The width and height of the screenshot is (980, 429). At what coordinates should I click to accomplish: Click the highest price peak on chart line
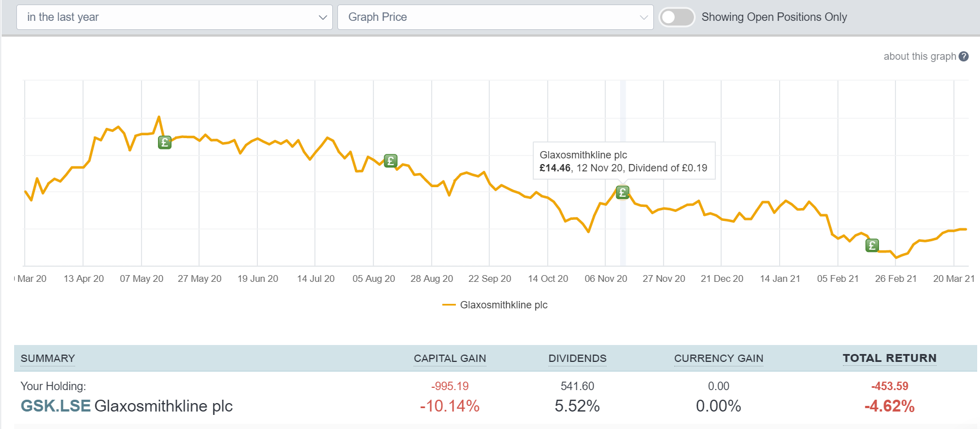tap(159, 117)
